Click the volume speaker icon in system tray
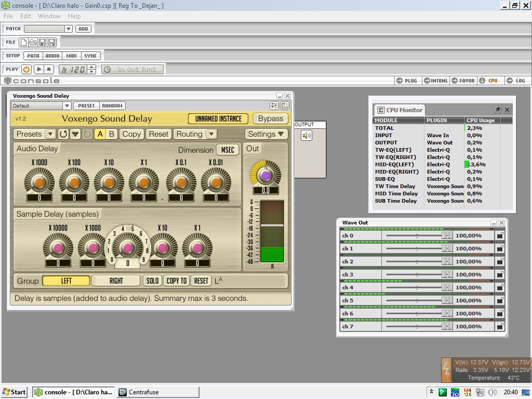 [493, 392]
